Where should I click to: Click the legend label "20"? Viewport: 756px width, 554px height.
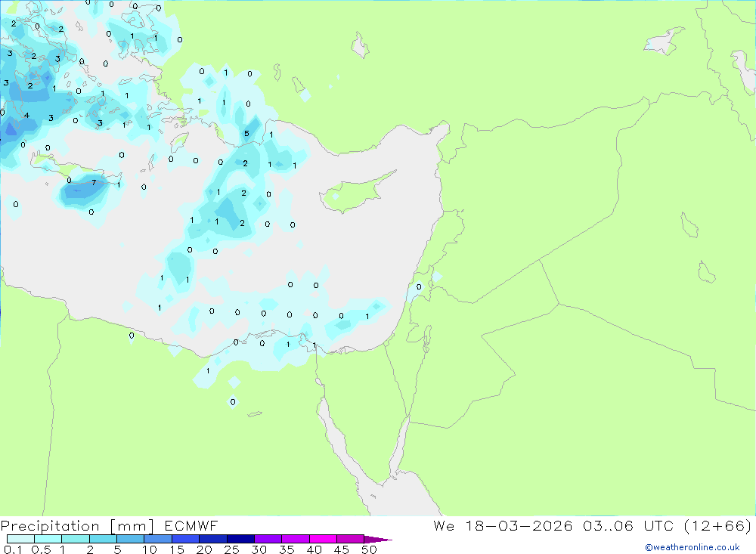click(204, 549)
